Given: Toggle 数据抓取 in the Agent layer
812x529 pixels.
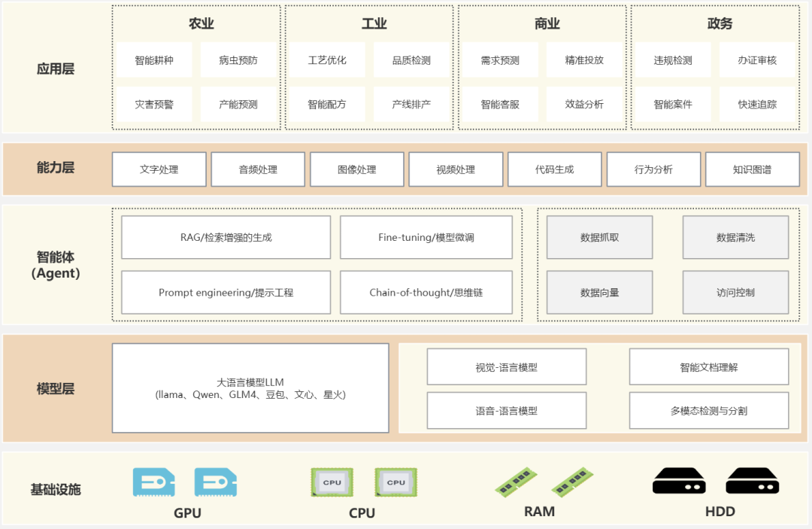Looking at the screenshot, I should 599,237.
